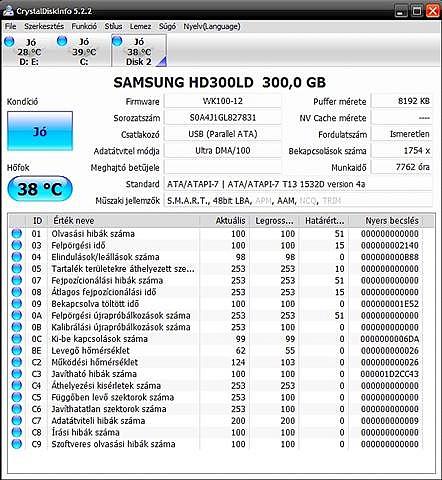Click status icon for Adatátviteli hibák száma

coord(17,420)
